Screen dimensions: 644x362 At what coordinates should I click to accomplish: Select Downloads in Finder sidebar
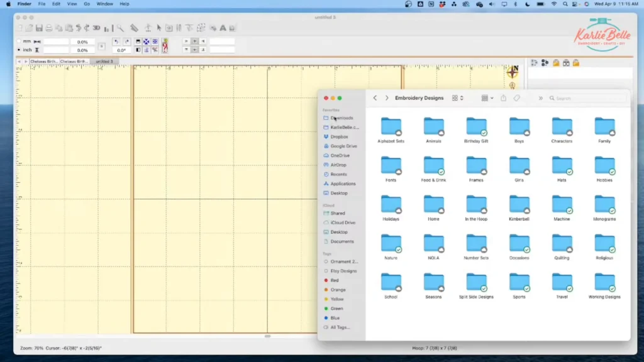[341, 118]
